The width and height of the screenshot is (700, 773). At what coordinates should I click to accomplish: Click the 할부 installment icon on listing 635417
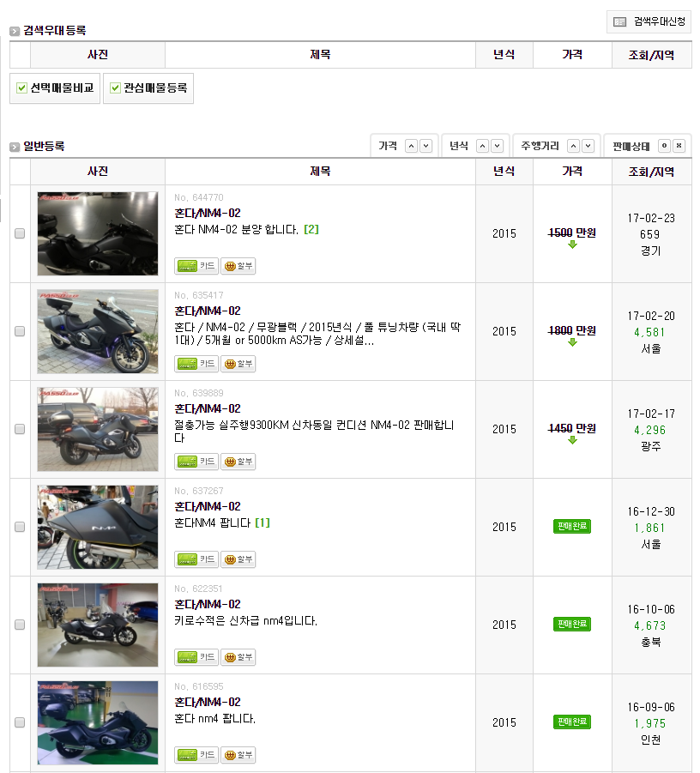click(238, 364)
